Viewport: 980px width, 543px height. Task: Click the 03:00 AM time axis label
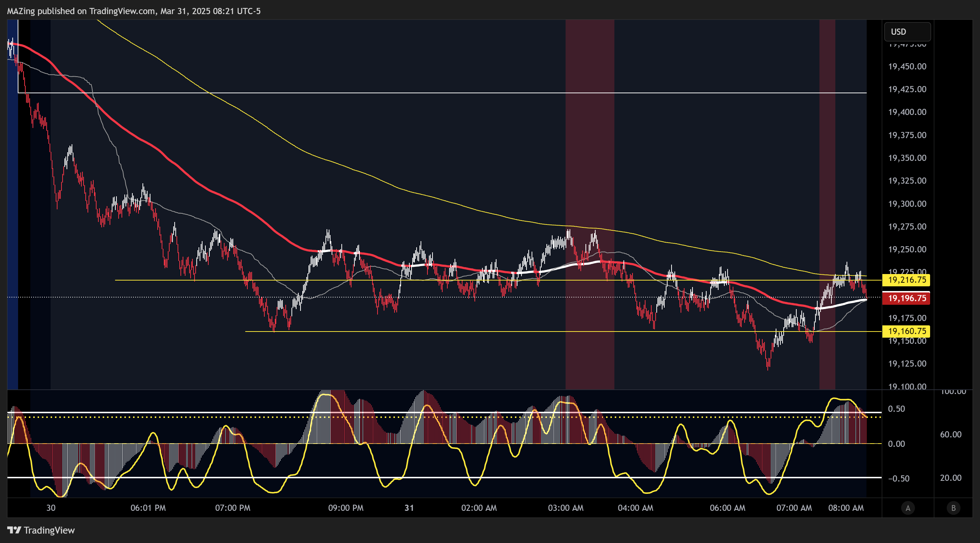[x=565, y=508]
